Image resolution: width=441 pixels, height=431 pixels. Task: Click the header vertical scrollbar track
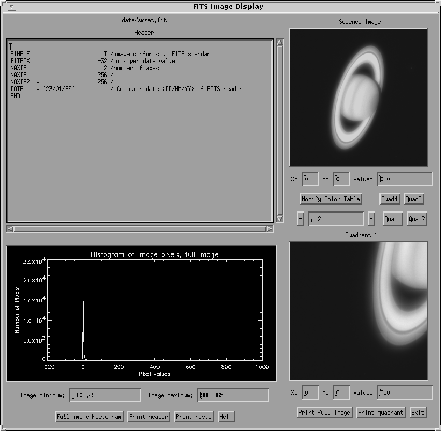280,131
